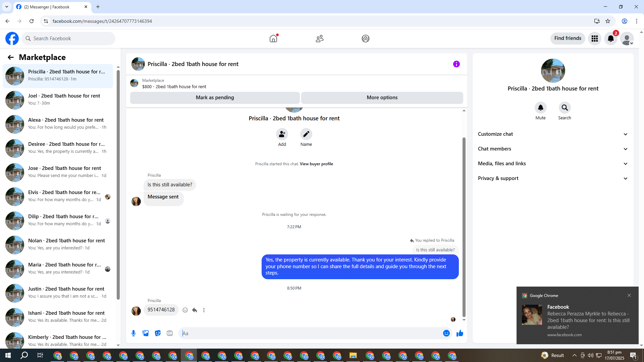Close the Google Chrome notification popup
This screenshot has height=362, width=644.
click(629, 295)
